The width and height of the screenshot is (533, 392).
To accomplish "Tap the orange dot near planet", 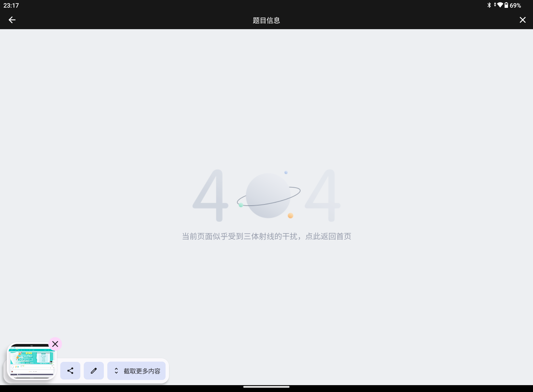I will point(291,216).
